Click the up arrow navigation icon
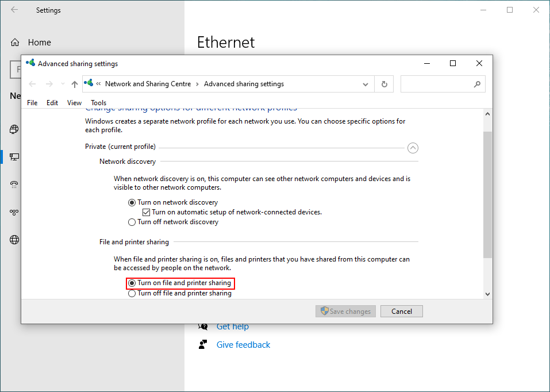 pyautogui.click(x=74, y=83)
